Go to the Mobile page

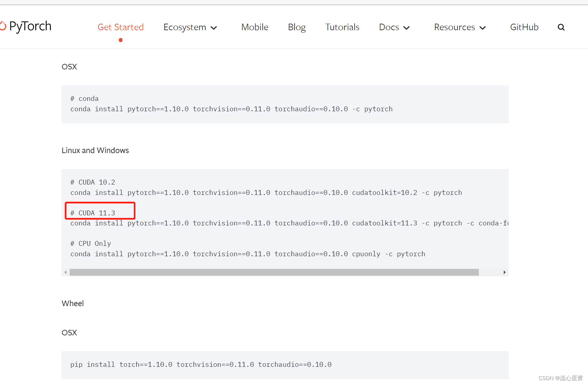(x=255, y=27)
